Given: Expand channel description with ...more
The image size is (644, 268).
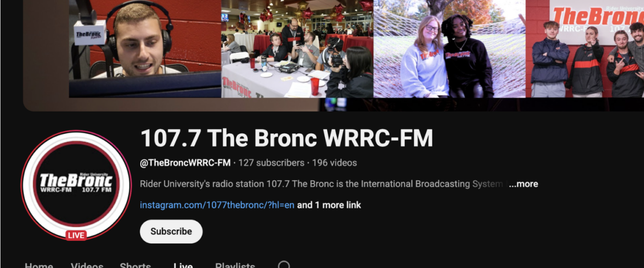Looking at the screenshot, I should pyautogui.click(x=523, y=184).
